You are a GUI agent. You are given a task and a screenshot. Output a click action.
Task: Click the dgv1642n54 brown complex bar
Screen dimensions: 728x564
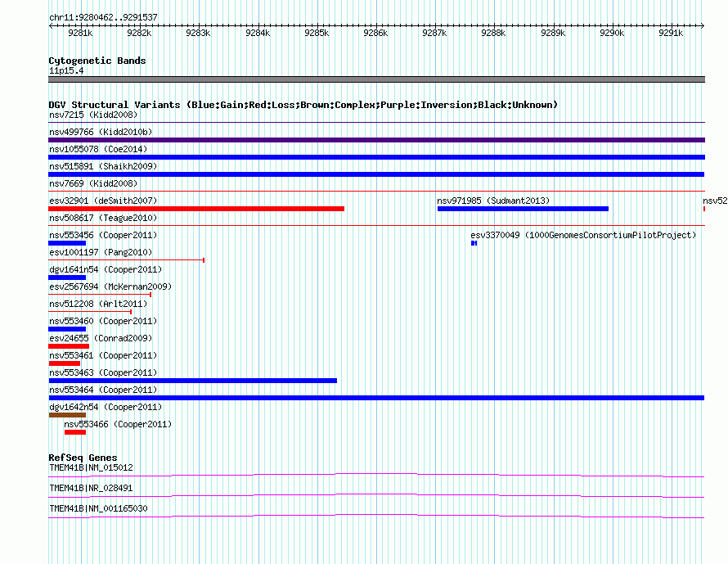point(67,415)
